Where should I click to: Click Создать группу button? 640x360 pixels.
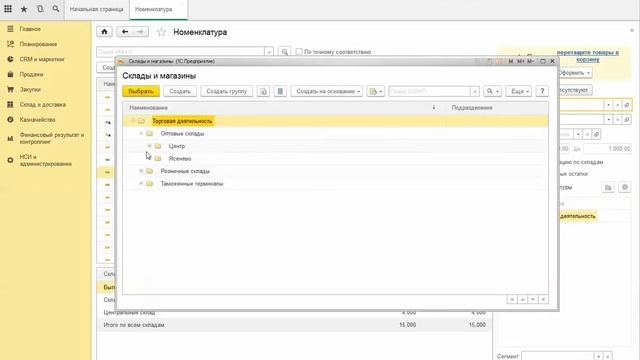pos(227,91)
